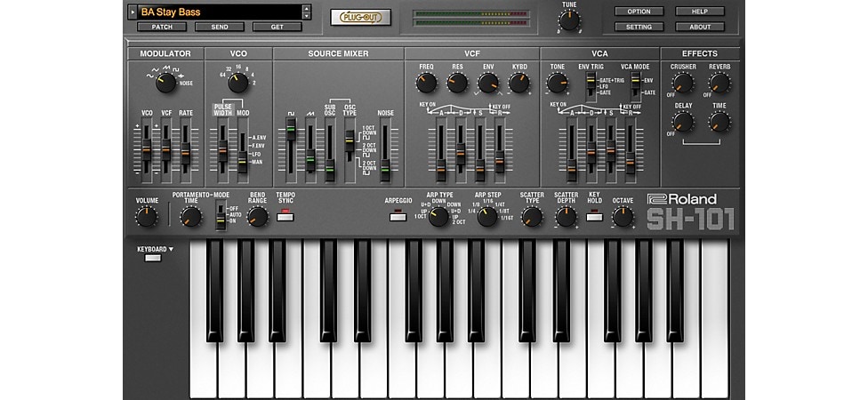This screenshot has width=868, height=400.
Task: Adjust the VCA TONE knob
Action: click(x=558, y=83)
